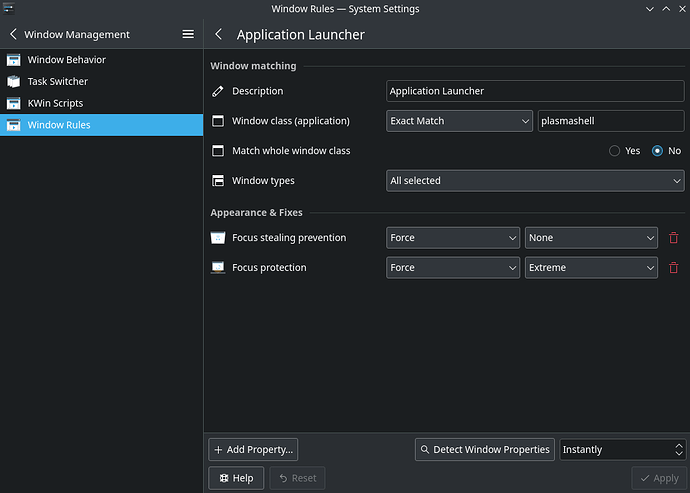Image resolution: width=690 pixels, height=493 pixels.
Task: Open KWin Scripts settings
Action: [101, 103]
